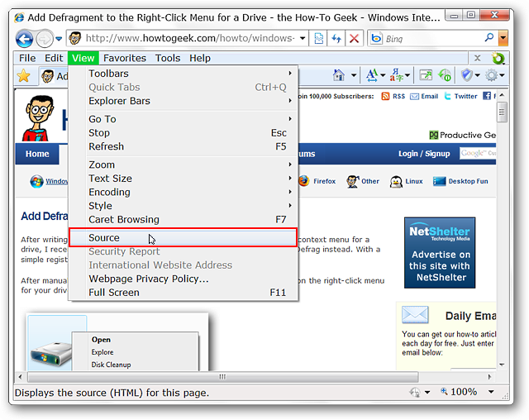
Task: Expand the Text Size submenu
Action: point(183,178)
